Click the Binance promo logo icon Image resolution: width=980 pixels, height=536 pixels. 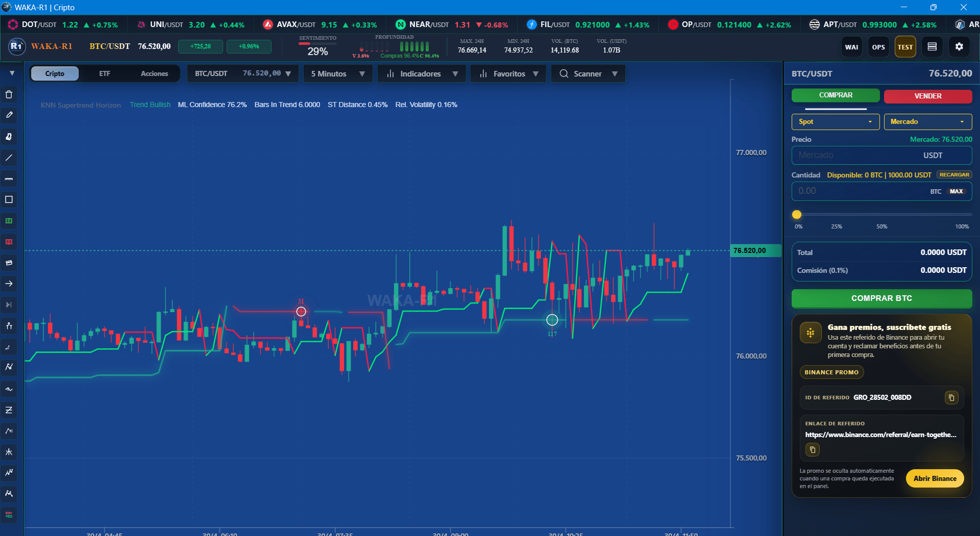click(810, 333)
